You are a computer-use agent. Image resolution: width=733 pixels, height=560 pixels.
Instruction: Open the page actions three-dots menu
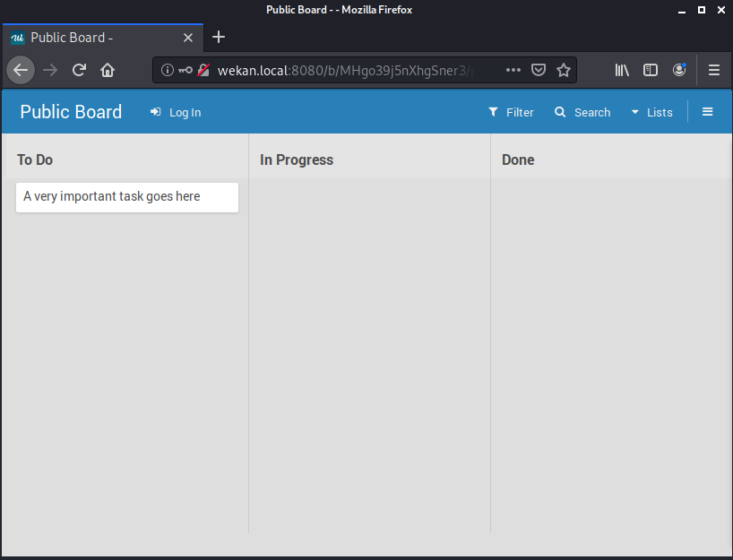513,70
